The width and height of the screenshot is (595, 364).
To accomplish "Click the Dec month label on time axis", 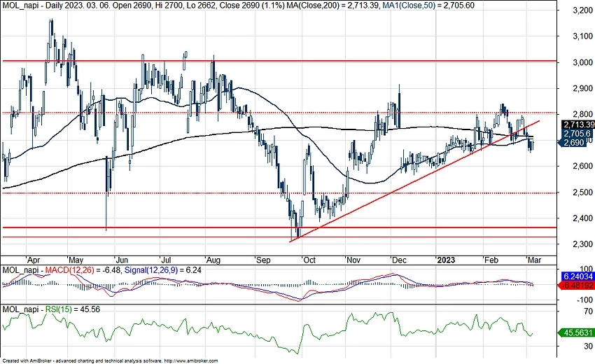I will click(399, 260).
